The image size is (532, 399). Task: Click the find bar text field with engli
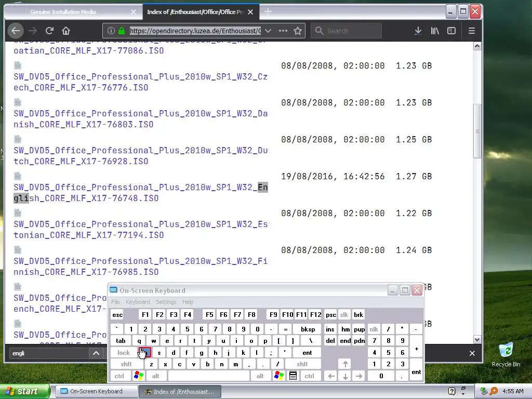[49, 353]
